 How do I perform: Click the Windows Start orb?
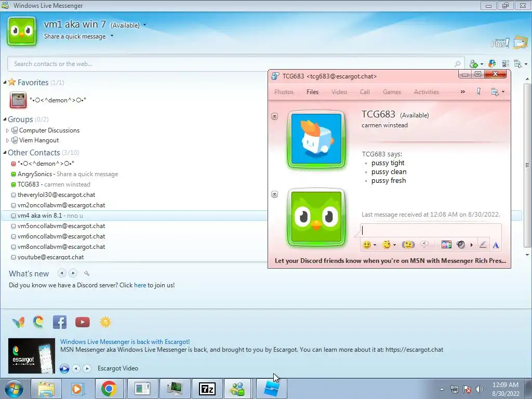pyautogui.click(x=14, y=389)
